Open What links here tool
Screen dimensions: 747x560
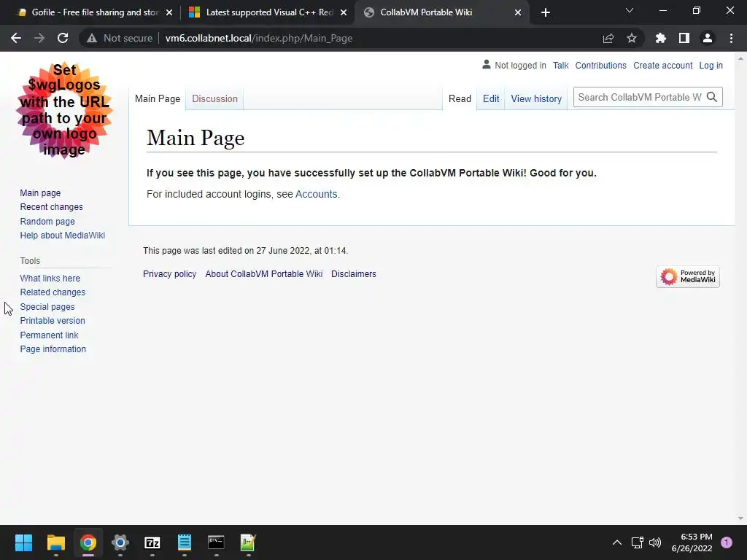point(50,278)
